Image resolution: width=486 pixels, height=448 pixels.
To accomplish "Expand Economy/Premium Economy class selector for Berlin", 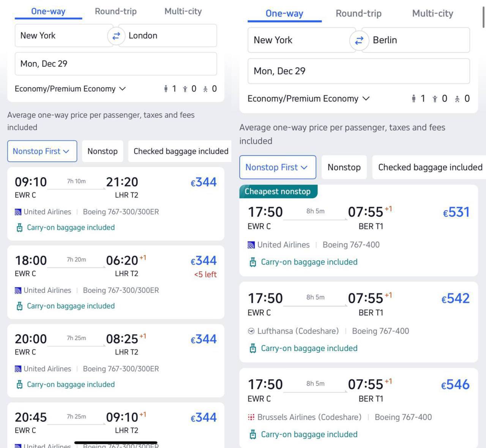I will pos(308,99).
